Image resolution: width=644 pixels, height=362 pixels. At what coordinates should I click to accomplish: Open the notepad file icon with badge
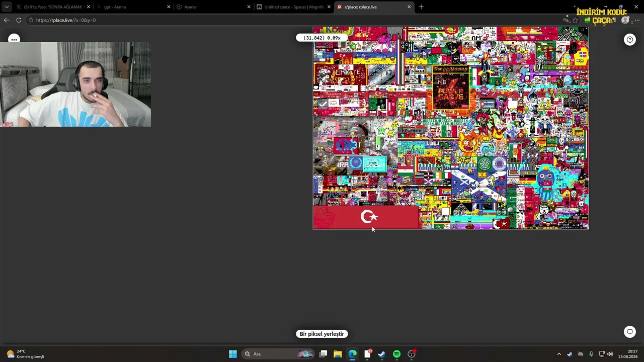tap(367, 354)
